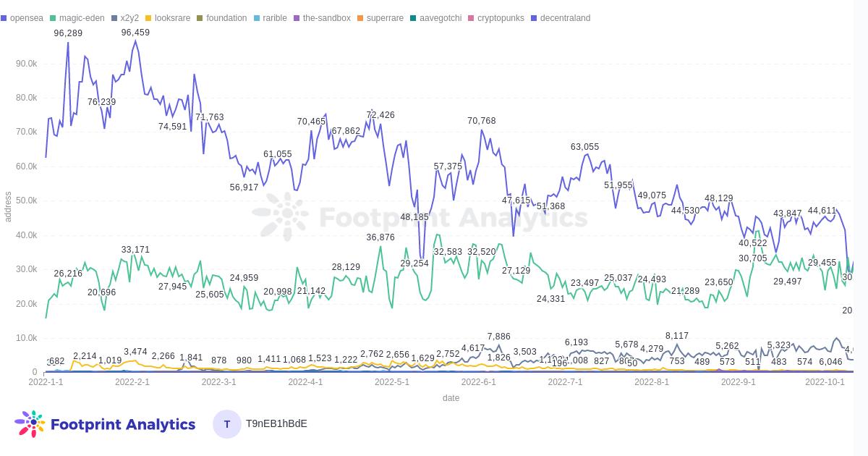Click the Footprint Analytics logo icon
The height and width of the screenshot is (456, 868).
[x=30, y=424]
